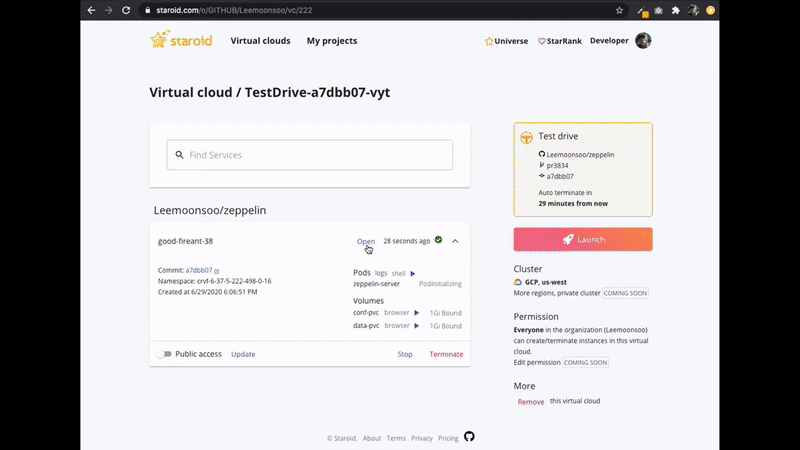Click the staroid logo
800x450 pixels.
point(181,40)
